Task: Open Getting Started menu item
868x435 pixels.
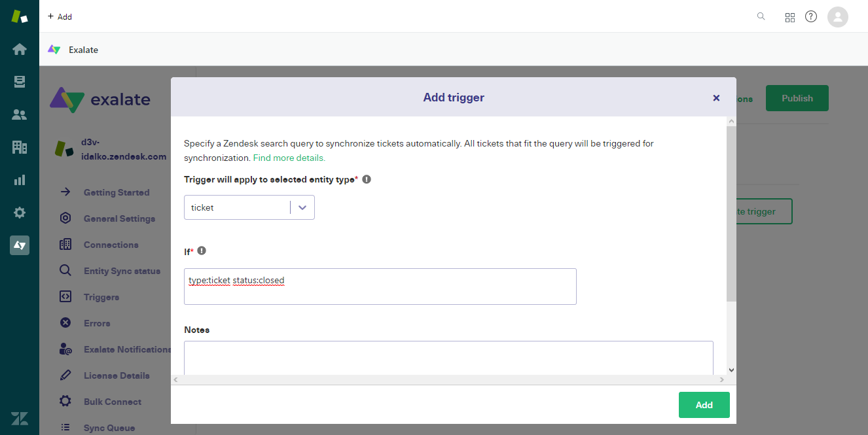Action: pyautogui.click(x=117, y=192)
